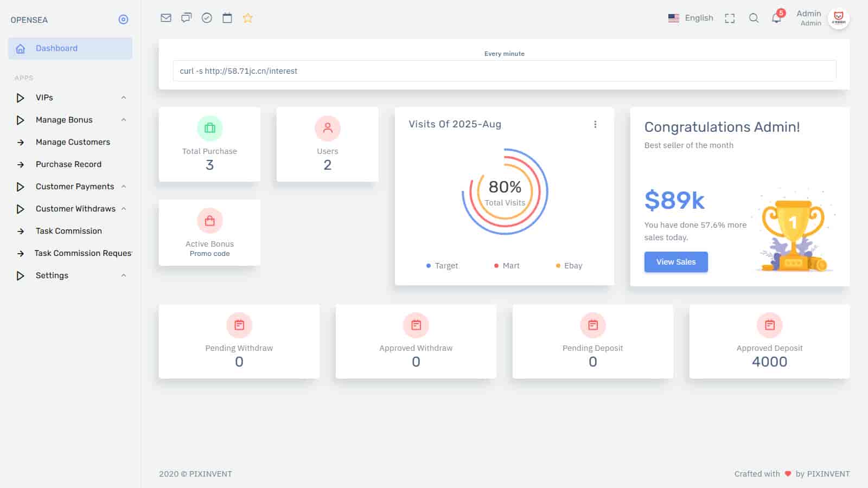This screenshot has width=868, height=488.
Task: Expand the VIPs menu section
Action: pyautogui.click(x=71, y=98)
